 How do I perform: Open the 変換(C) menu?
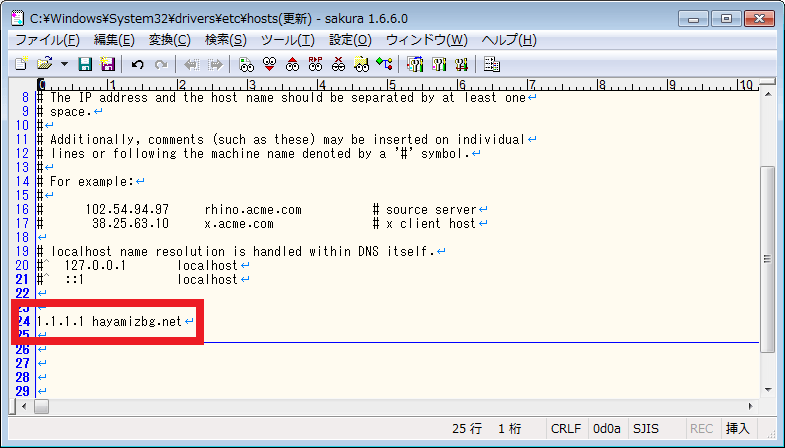tap(170, 40)
